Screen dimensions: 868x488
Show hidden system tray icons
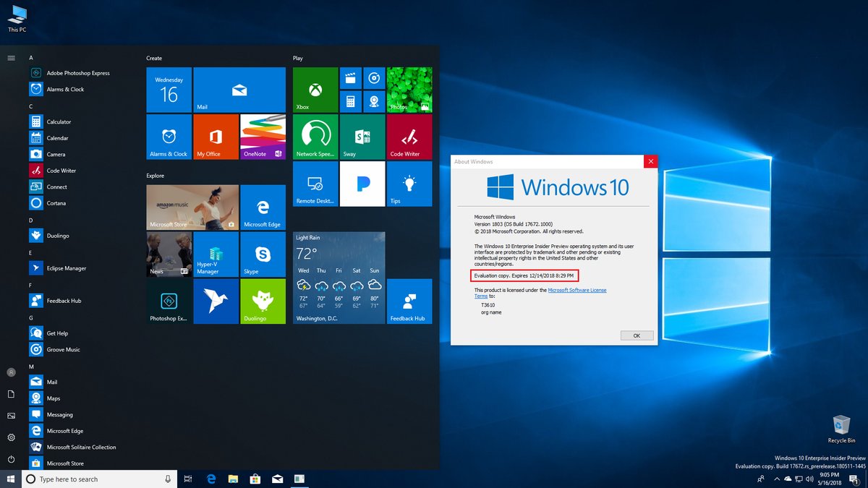(x=777, y=479)
